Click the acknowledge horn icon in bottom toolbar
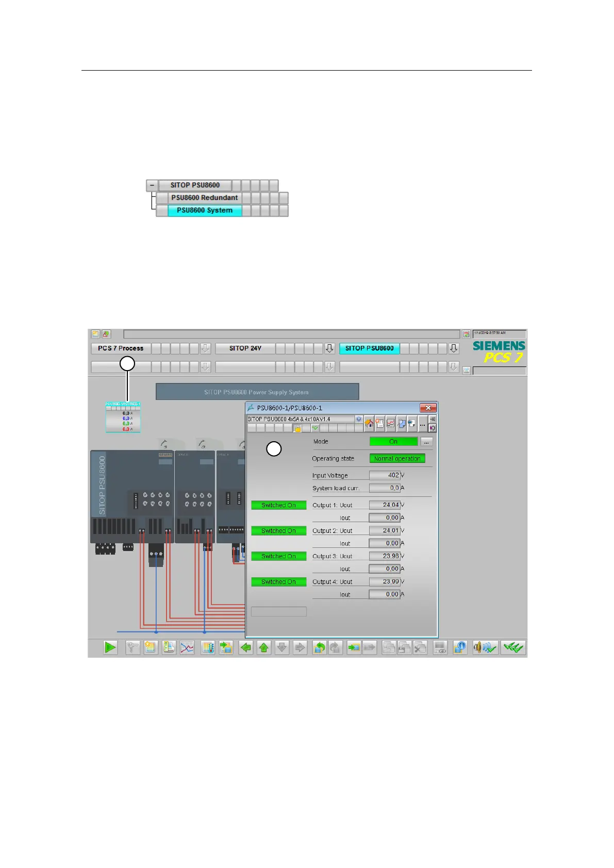 coord(485,647)
